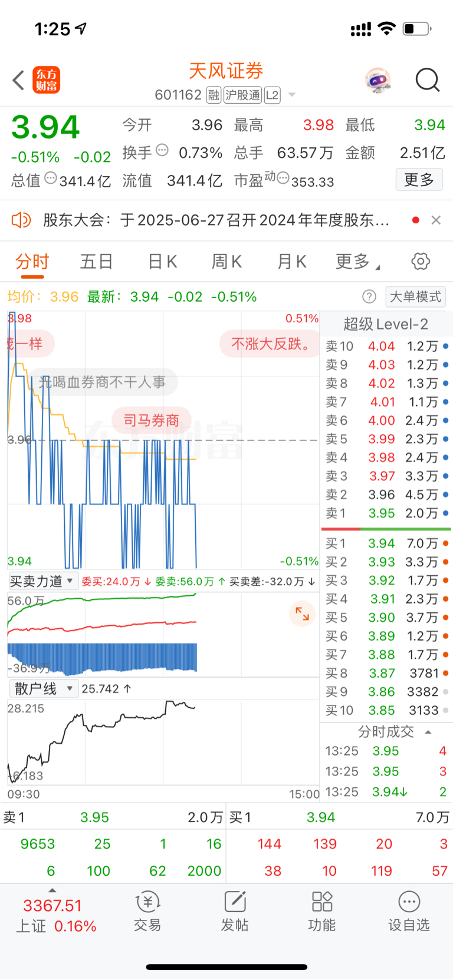The height and width of the screenshot is (980, 453).
Task: Tap the 市盈 info icon
Action: click(283, 178)
